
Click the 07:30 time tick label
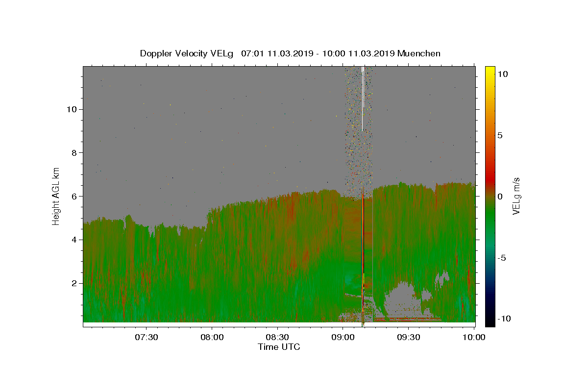[147, 337]
